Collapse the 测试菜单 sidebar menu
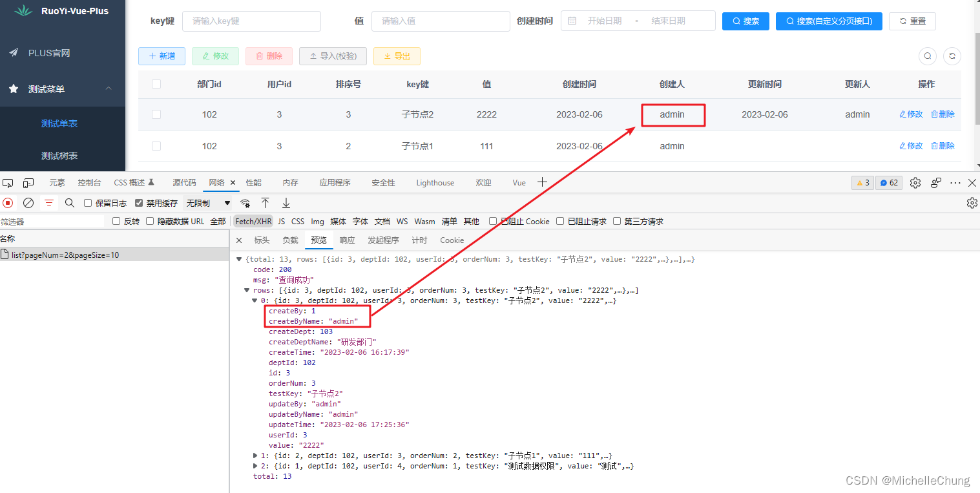This screenshot has width=980, height=493. point(63,89)
